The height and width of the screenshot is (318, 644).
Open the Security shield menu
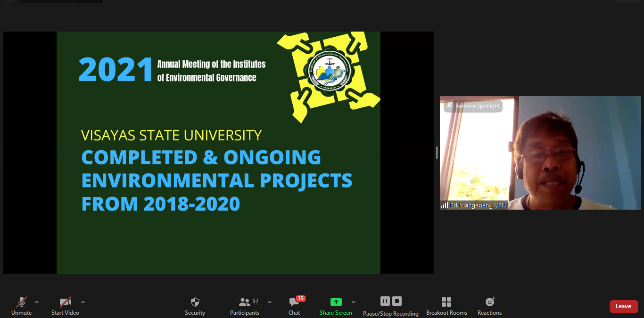tap(195, 306)
